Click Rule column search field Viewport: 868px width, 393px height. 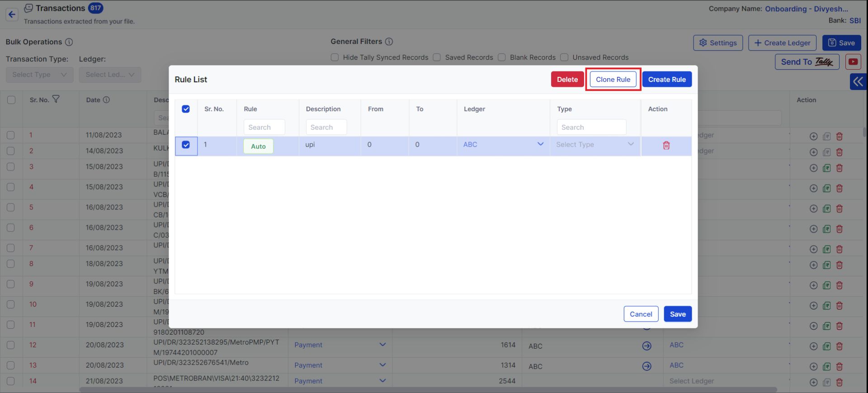(264, 127)
